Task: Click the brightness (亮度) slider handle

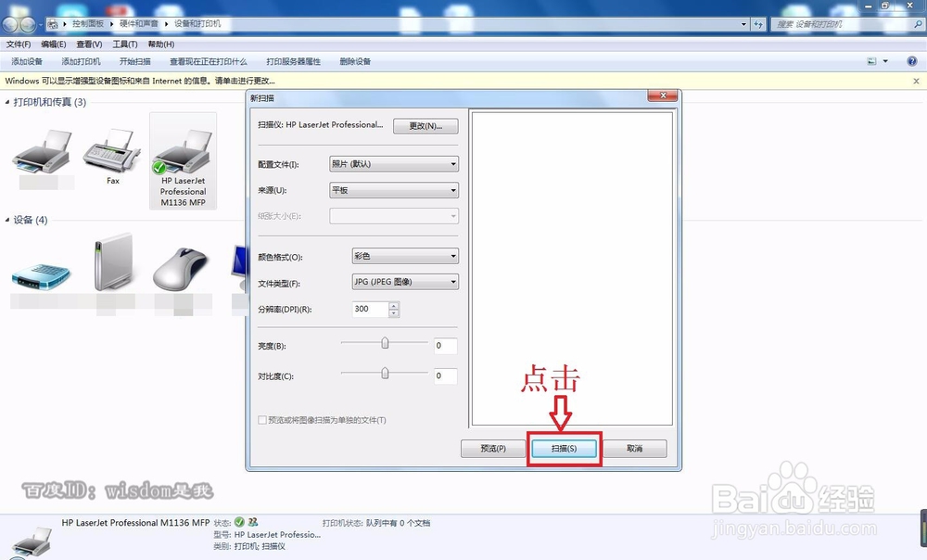Action: [385, 343]
